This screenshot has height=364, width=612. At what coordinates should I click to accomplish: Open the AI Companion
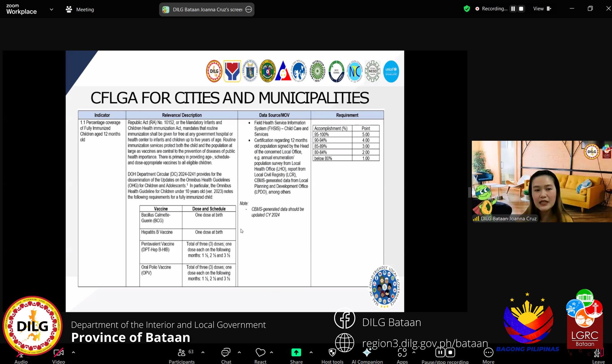pyautogui.click(x=367, y=356)
